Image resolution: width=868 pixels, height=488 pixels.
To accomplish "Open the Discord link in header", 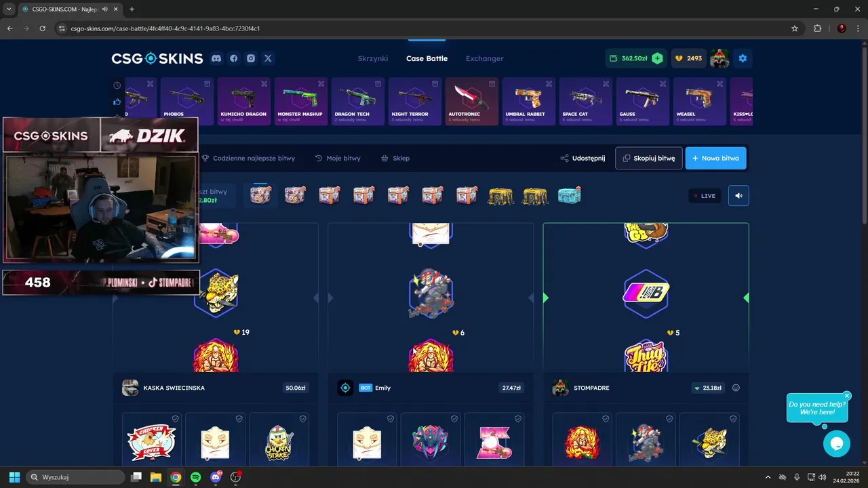I will pyautogui.click(x=216, y=58).
